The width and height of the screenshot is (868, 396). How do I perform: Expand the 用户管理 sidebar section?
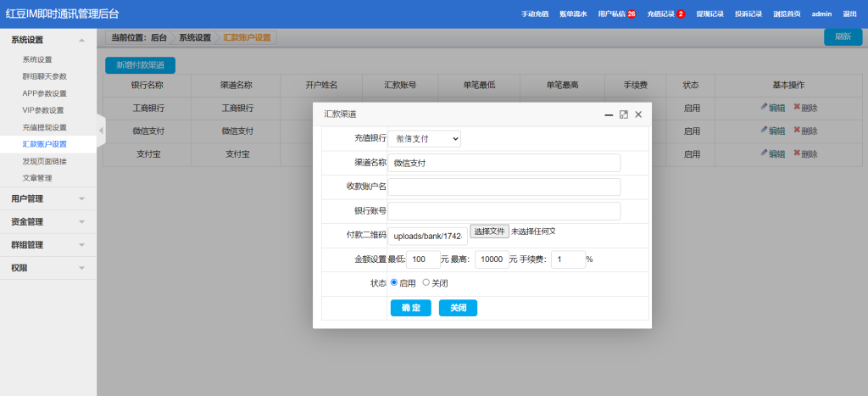click(x=47, y=199)
